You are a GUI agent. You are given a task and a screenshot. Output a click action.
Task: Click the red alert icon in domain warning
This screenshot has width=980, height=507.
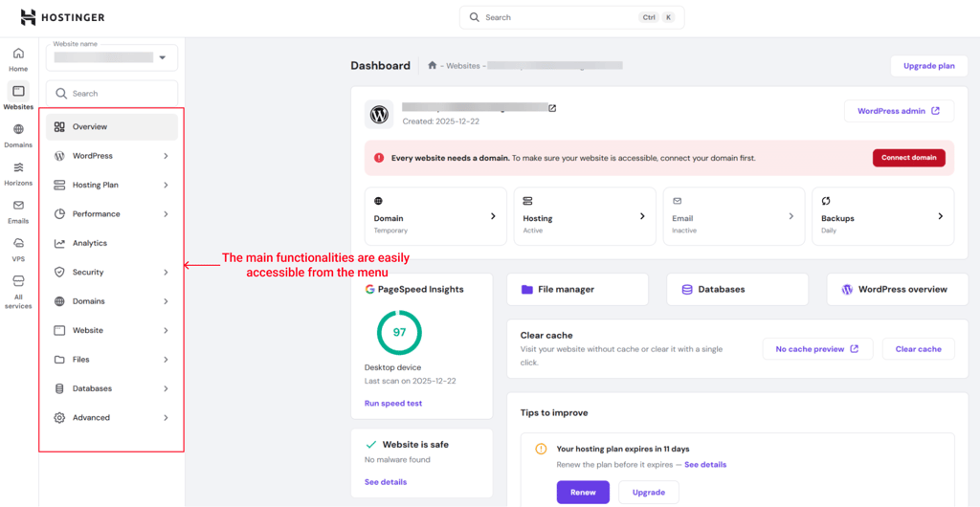pyautogui.click(x=379, y=158)
